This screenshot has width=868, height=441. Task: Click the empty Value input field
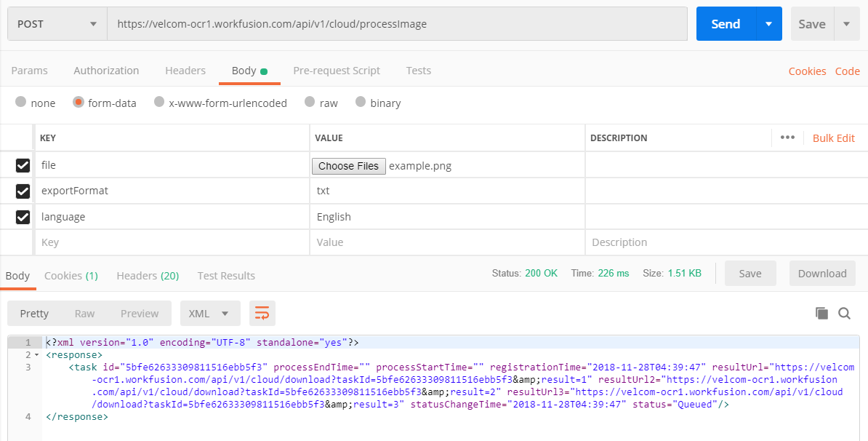[447, 242]
